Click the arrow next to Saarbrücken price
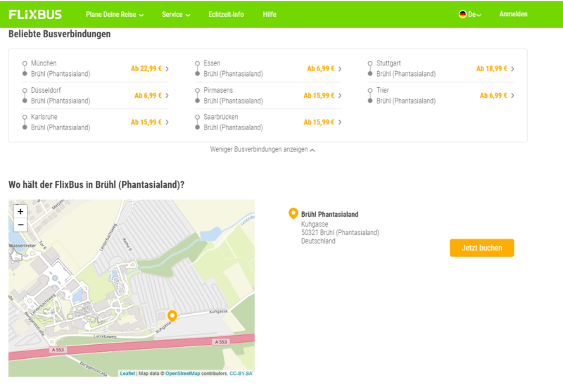This screenshot has width=563, height=392. click(x=340, y=122)
